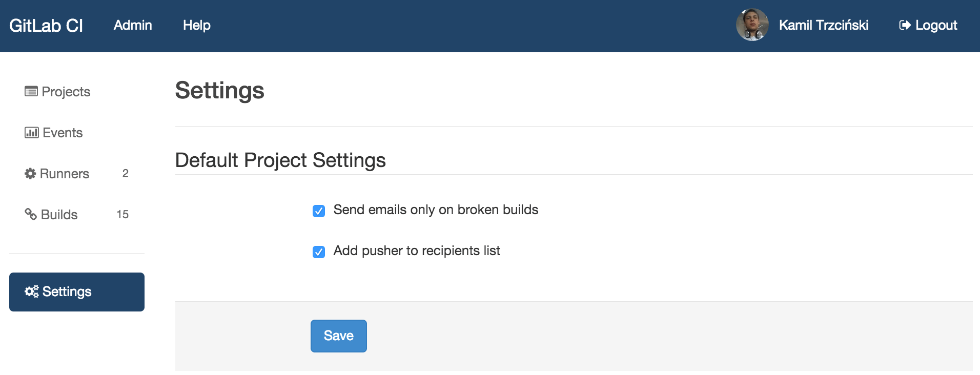Click the Kamil Trzciński username link
The width and height of the screenshot is (980, 375).
click(x=823, y=25)
